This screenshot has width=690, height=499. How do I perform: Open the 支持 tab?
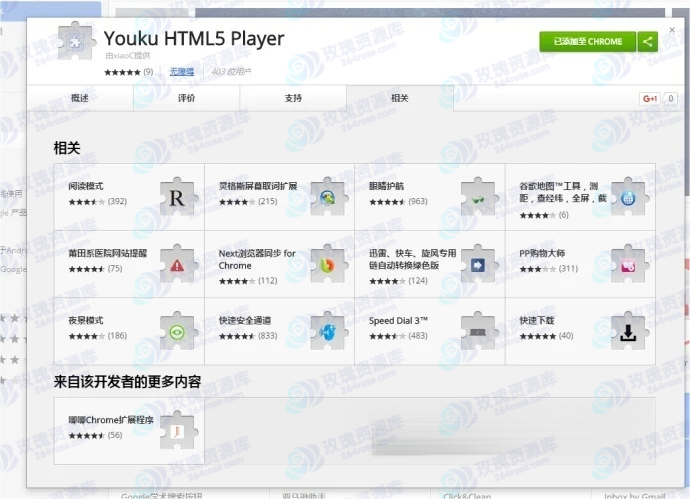coord(293,98)
